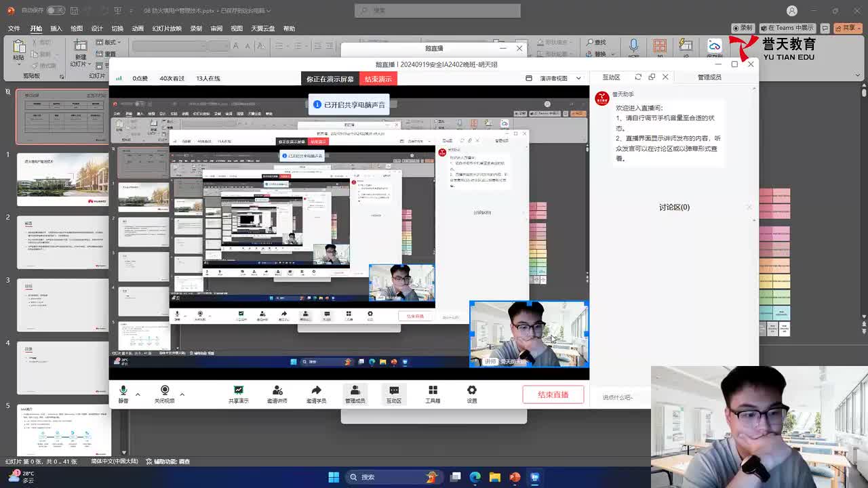
Task: Click the 录制 record button in PowerPoint
Action: [743, 28]
